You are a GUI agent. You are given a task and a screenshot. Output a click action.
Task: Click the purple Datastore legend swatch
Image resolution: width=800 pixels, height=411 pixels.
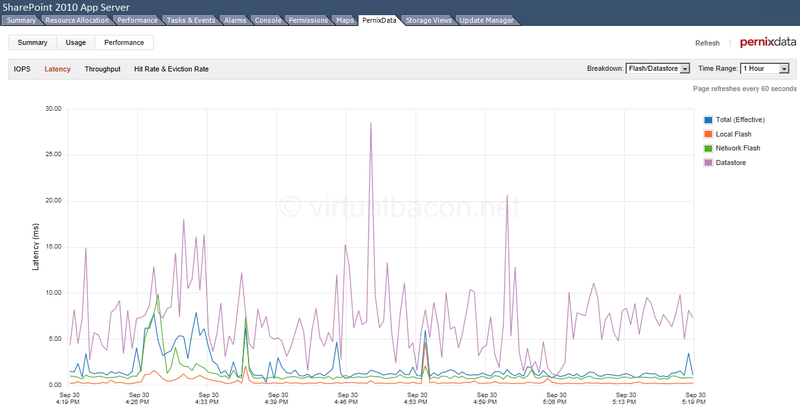[708, 163]
